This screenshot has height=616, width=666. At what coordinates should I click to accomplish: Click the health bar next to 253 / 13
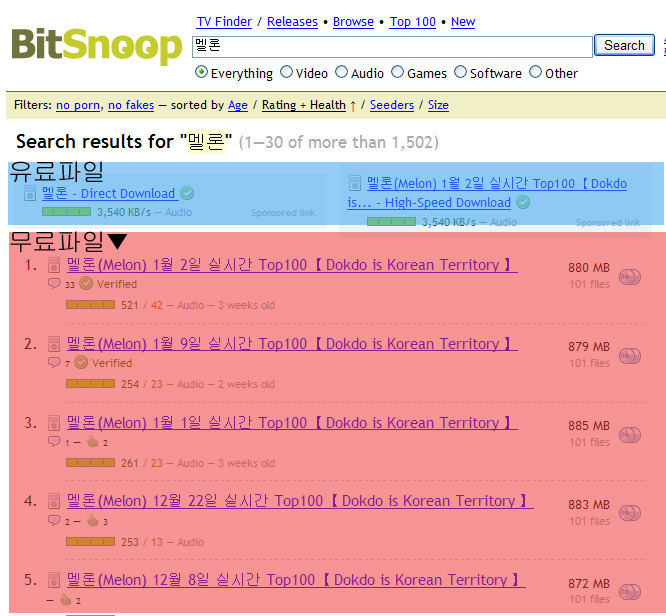point(90,542)
